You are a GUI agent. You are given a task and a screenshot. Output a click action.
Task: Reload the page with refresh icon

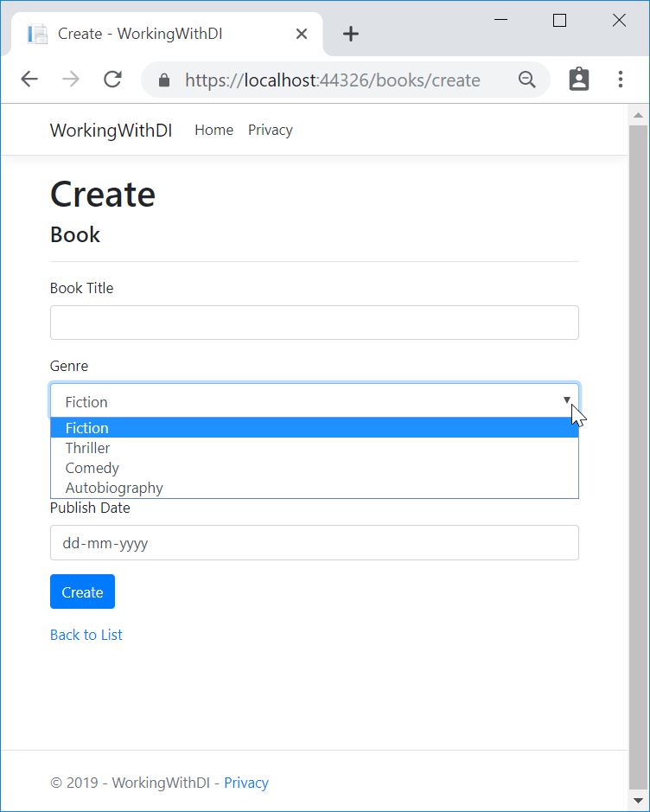(x=112, y=80)
